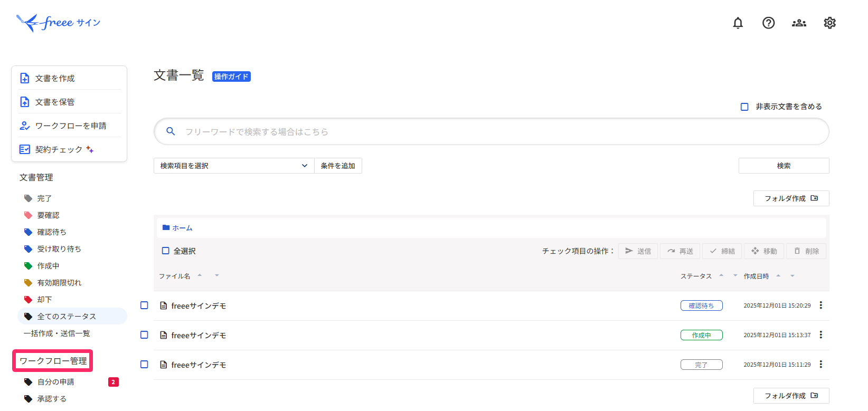Focus the free-word search field
The width and height of the screenshot is (868, 411).
491,131
